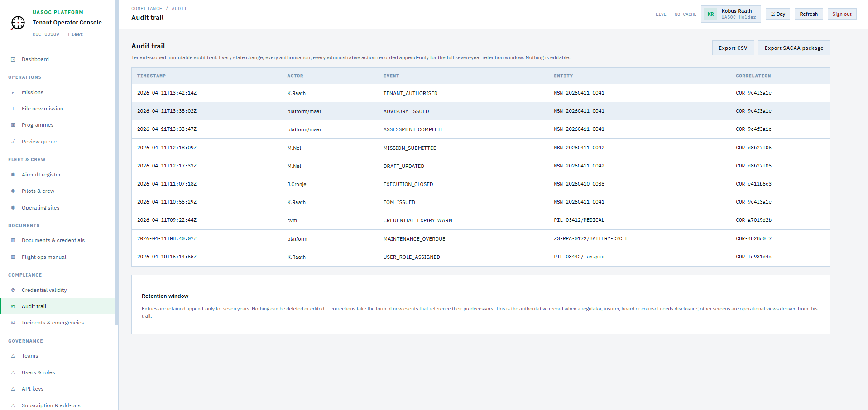Image resolution: width=868 pixels, height=410 pixels.
Task: Open the COMPLIANCE breadcrumb link
Action: tap(147, 8)
